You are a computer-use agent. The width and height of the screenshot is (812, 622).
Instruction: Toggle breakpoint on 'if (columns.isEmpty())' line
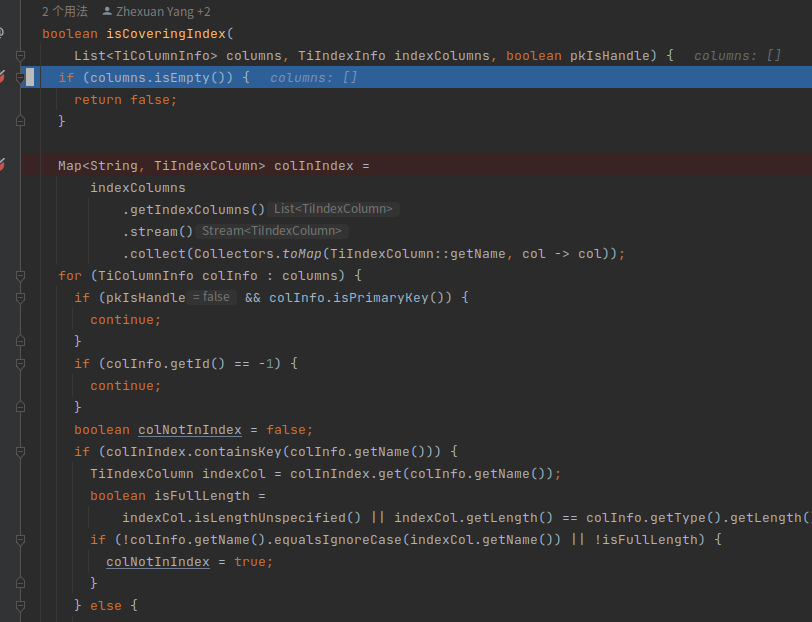pyautogui.click(x=2, y=78)
